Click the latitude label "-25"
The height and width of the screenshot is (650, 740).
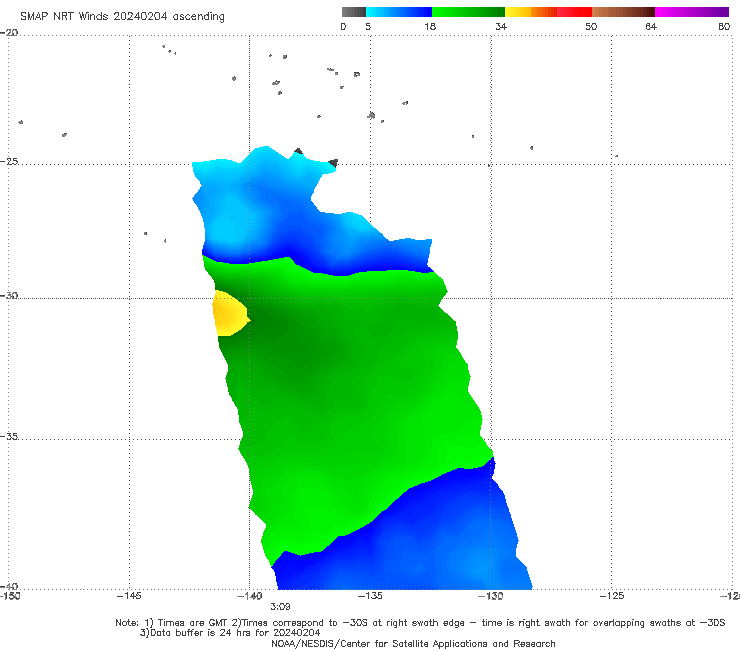(x=9, y=161)
